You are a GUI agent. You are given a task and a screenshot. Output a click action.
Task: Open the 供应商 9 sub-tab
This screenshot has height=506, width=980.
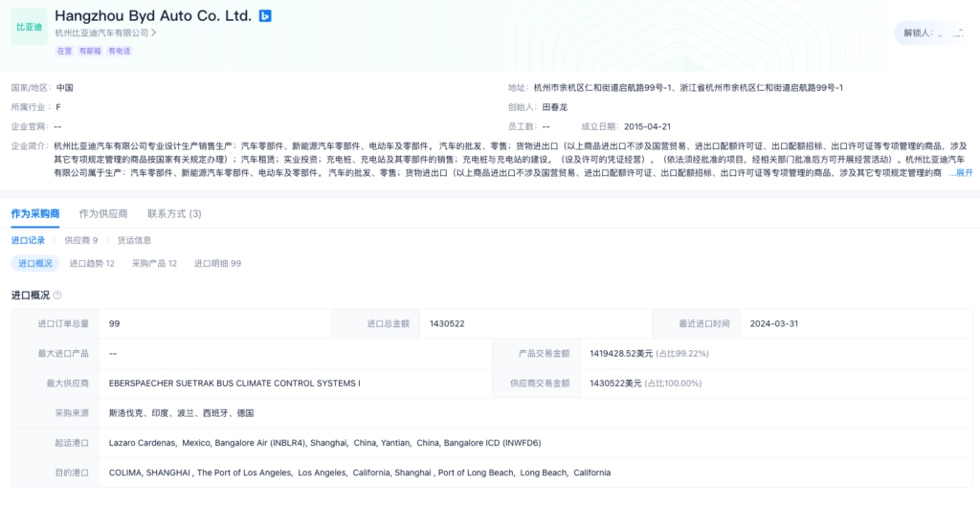pyautogui.click(x=81, y=240)
